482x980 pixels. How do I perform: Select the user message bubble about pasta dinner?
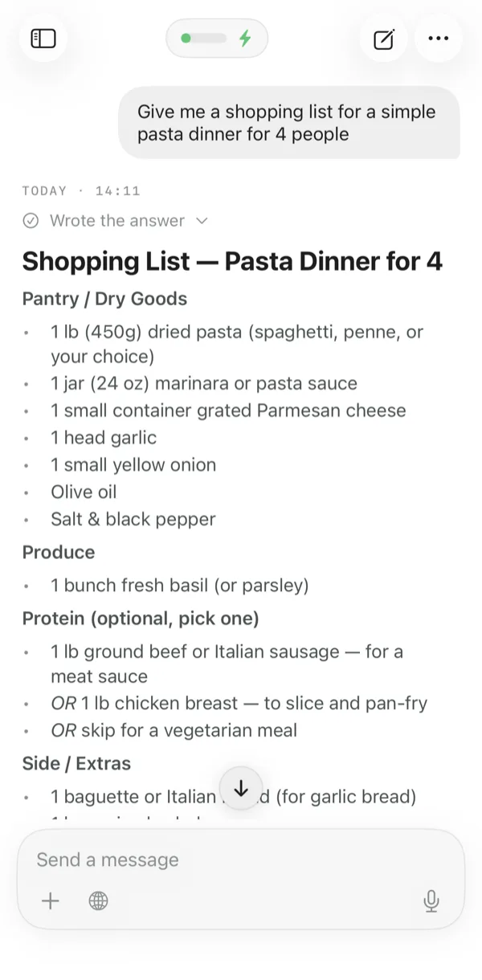click(x=289, y=123)
